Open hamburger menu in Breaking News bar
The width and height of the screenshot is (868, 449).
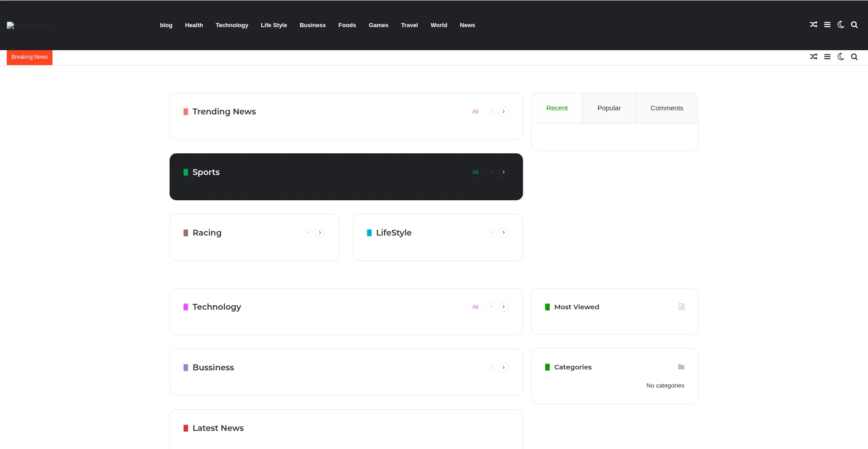click(x=827, y=57)
